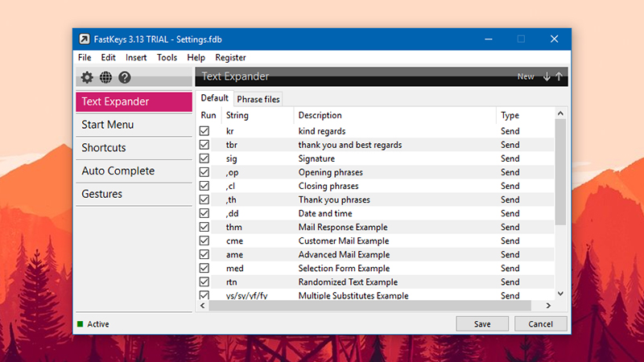Select the 'Signature' description
Viewport: 644px width, 362px height.
click(x=316, y=158)
